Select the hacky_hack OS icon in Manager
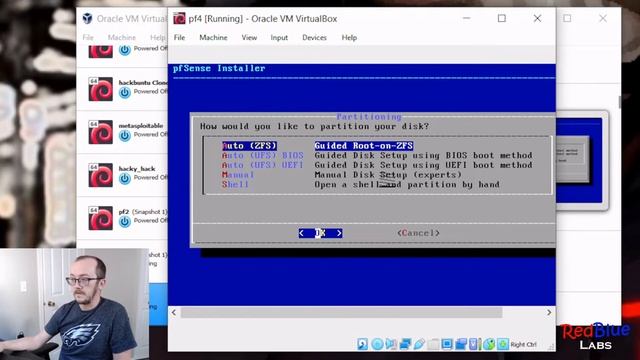 click(100, 175)
